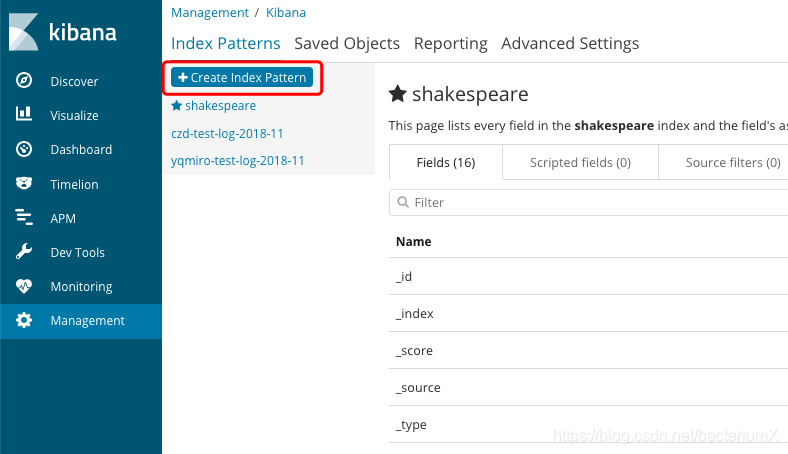Image resolution: width=788 pixels, height=454 pixels.
Task: Select the Scripted fields (0) tab
Action: coord(580,162)
